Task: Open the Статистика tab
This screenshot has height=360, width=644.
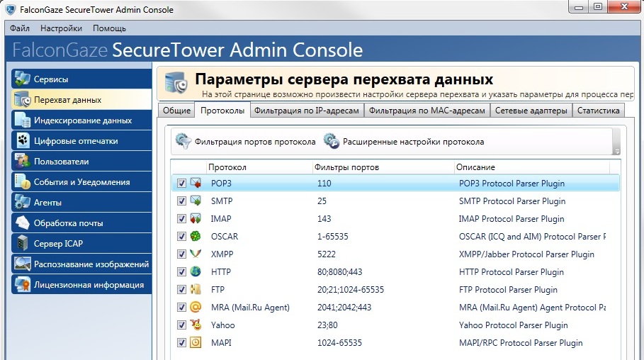Action: [x=599, y=111]
